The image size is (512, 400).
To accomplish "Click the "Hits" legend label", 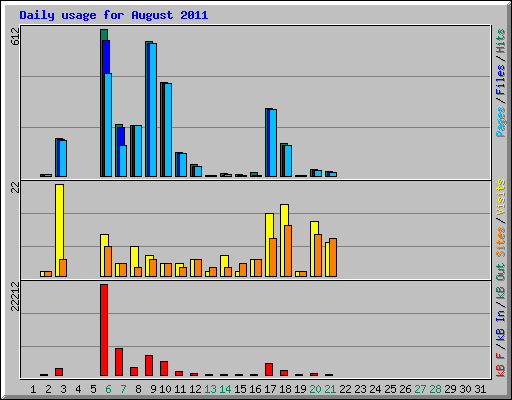I will pyautogui.click(x=500, y=41).
